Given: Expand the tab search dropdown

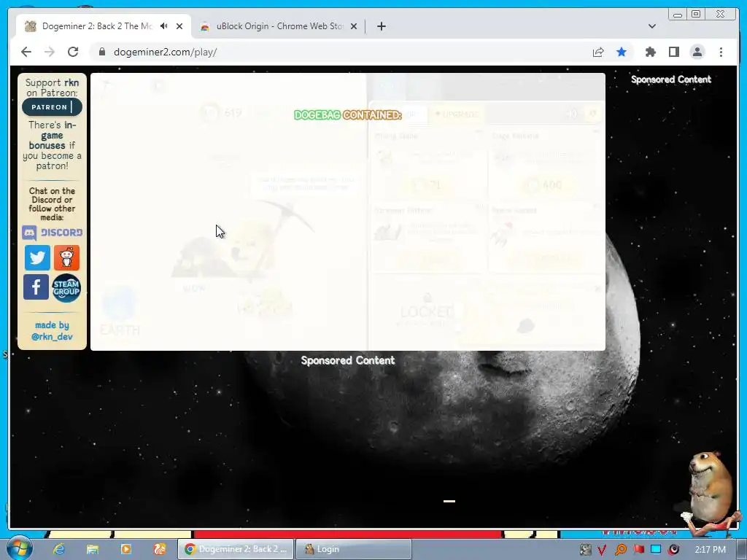Looking at the screenshot, I should coord(652,26).
